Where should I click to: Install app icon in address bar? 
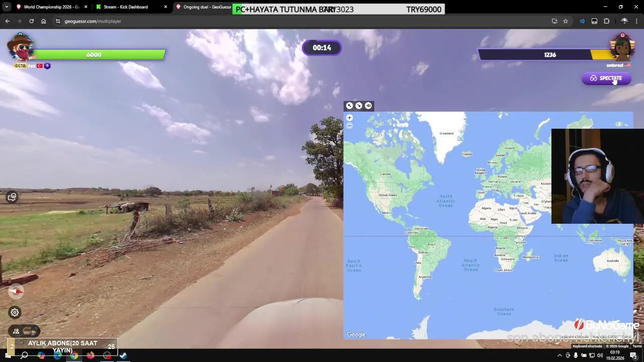[x=554, y=21]
